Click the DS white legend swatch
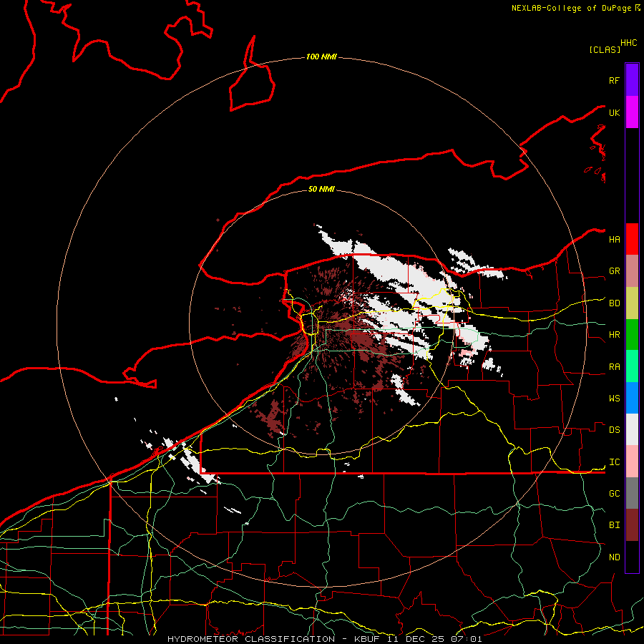Viewport: 644px width, 644px height. click(x=632, y=429)
